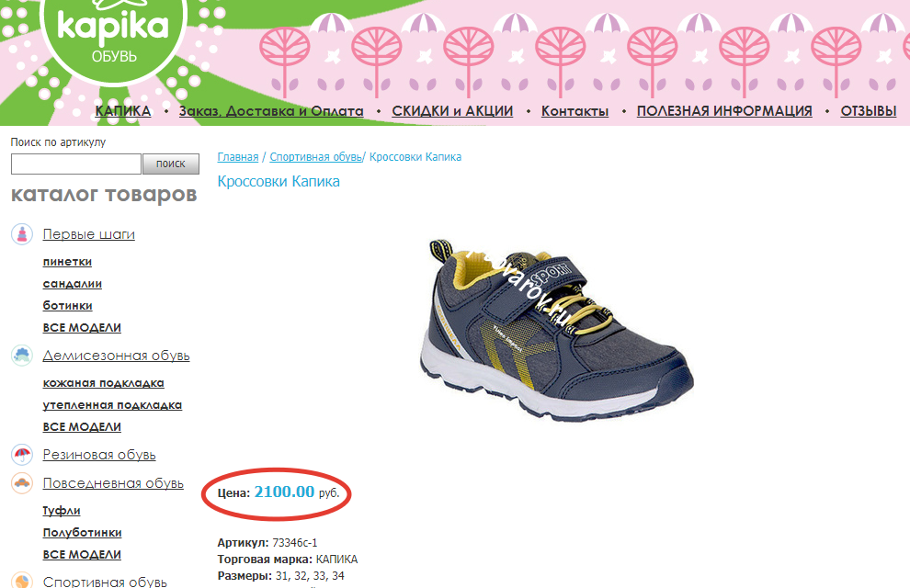
Task: Click the sneaker product image
Action: [556, 330]
